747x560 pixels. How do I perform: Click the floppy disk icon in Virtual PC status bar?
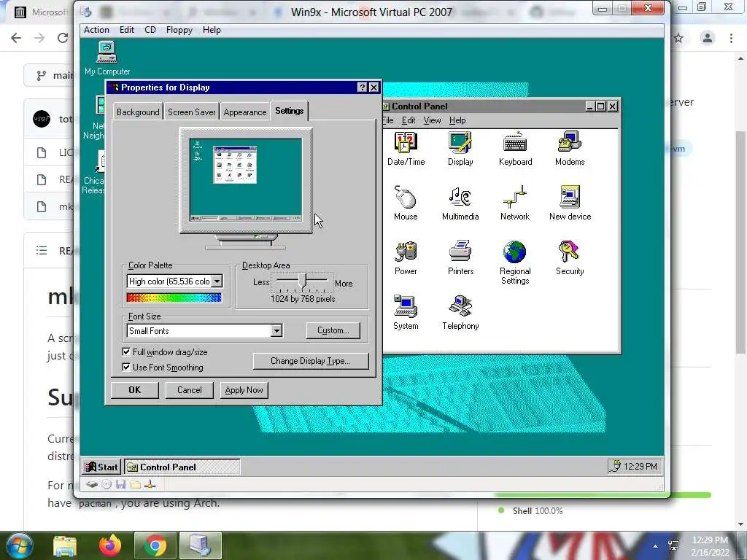pos(120,485)
